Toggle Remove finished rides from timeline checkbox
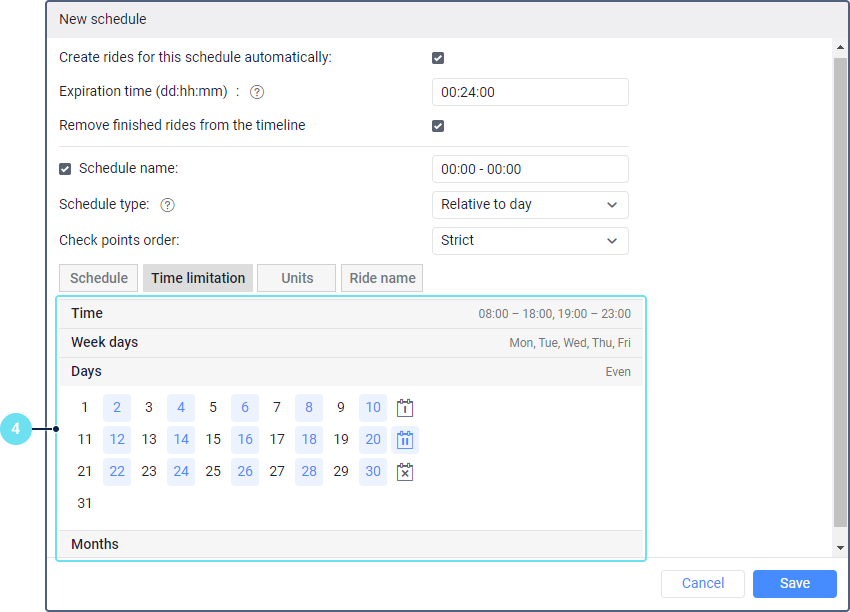Screen dimensions: 850x612 pos(438,126)
